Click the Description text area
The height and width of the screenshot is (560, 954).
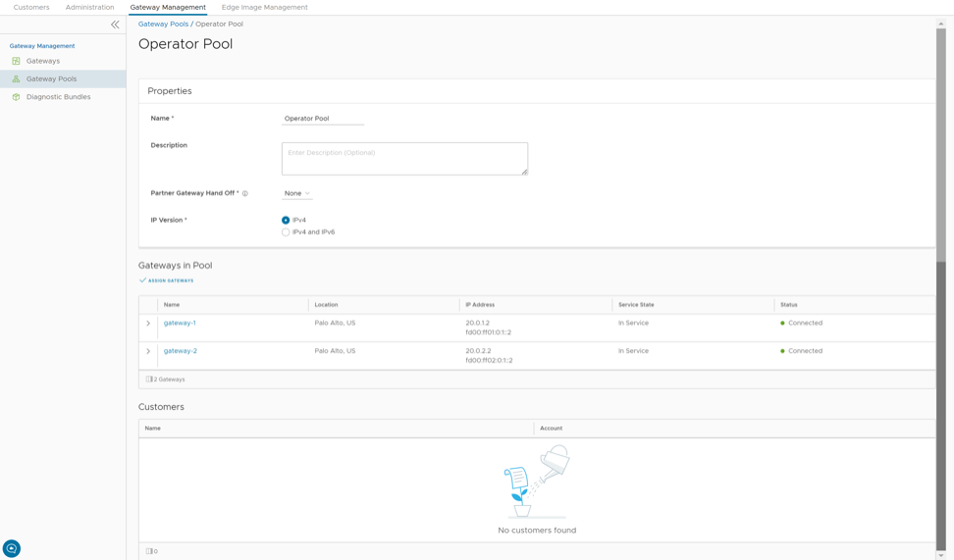click(x=404, y=159)
